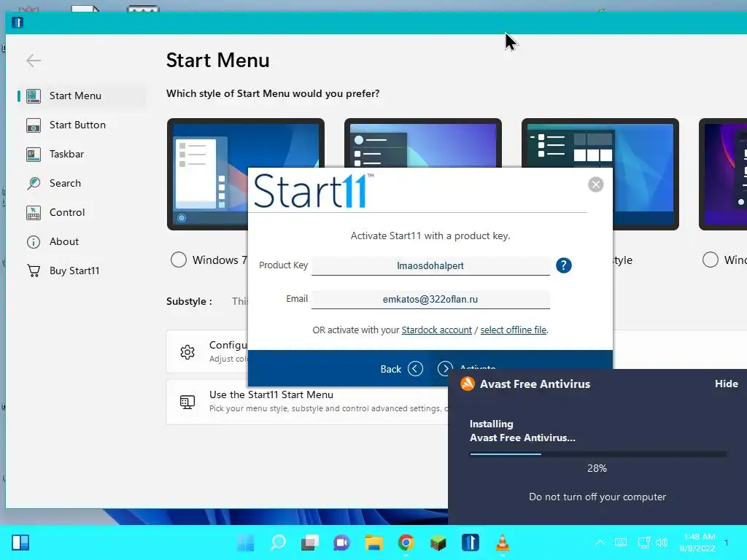The image size is (747, 560).
Task: Go to the Control settings section
Action: pyautogui.click(x=82, y=212)
